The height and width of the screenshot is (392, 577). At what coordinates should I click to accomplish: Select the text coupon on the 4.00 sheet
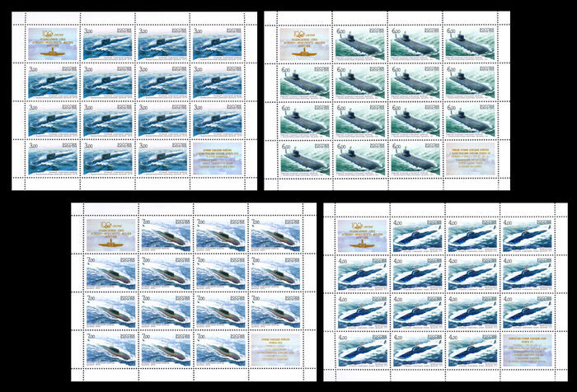pyautogui.click(x=528, y=353)
